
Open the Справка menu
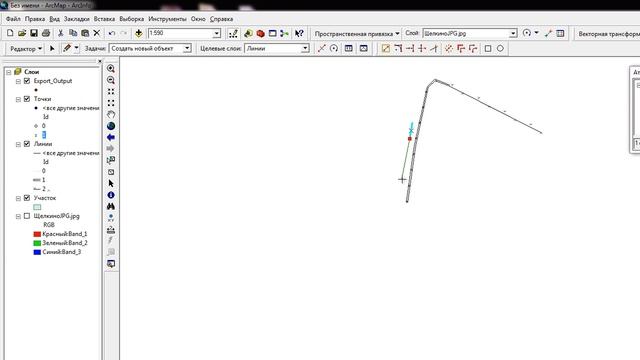221,19
